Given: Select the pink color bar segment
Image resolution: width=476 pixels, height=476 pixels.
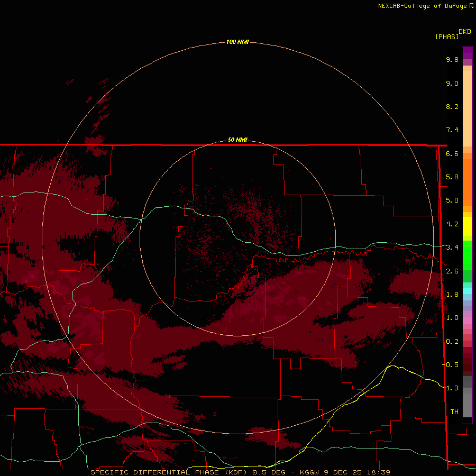Looking at the screenshot, I should point(467,321).
